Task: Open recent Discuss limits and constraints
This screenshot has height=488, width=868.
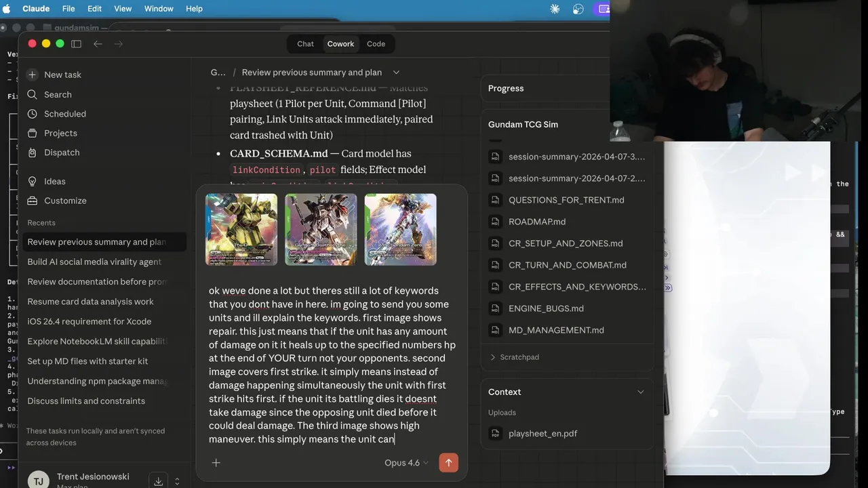Action: point(103,401)
